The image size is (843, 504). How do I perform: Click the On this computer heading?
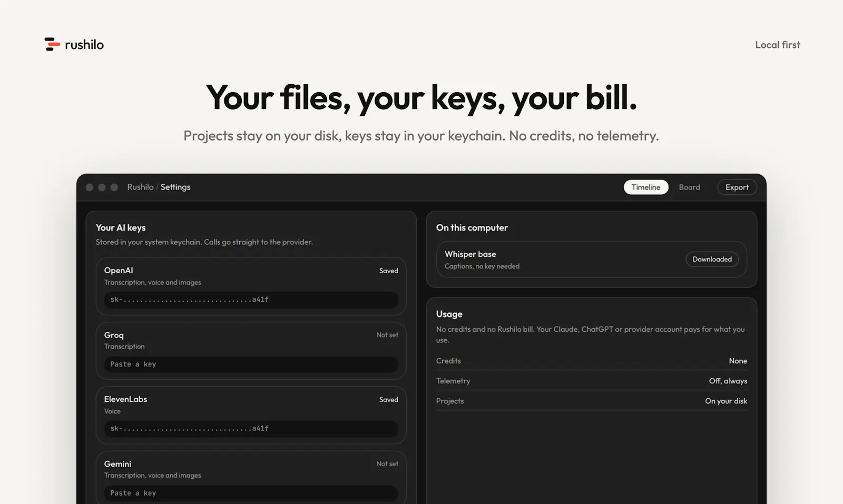(472, 228)
